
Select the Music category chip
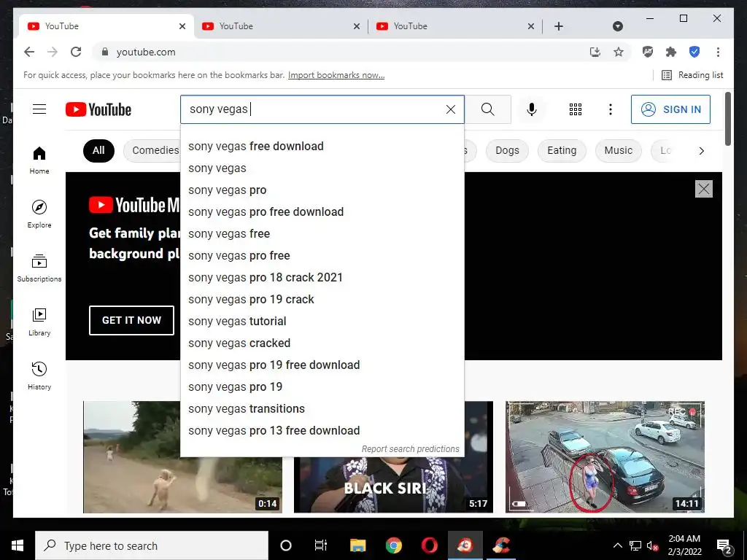pyautogui.click(x=619, y=150)
